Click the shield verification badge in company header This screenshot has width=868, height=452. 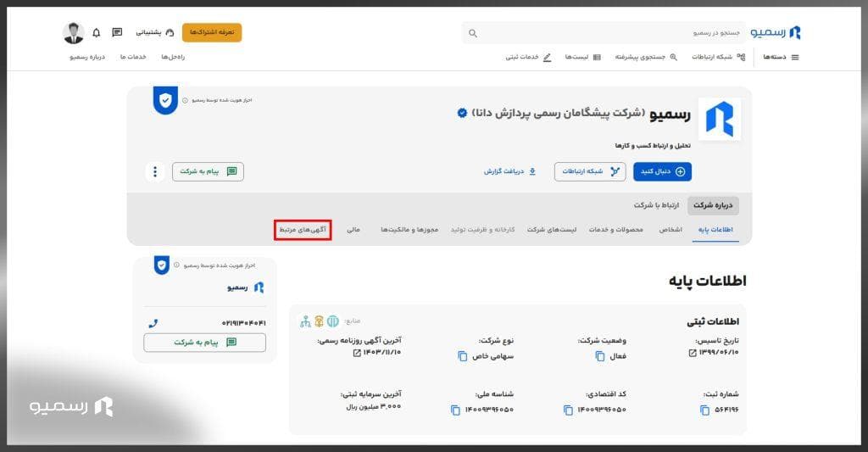[165, 100]
